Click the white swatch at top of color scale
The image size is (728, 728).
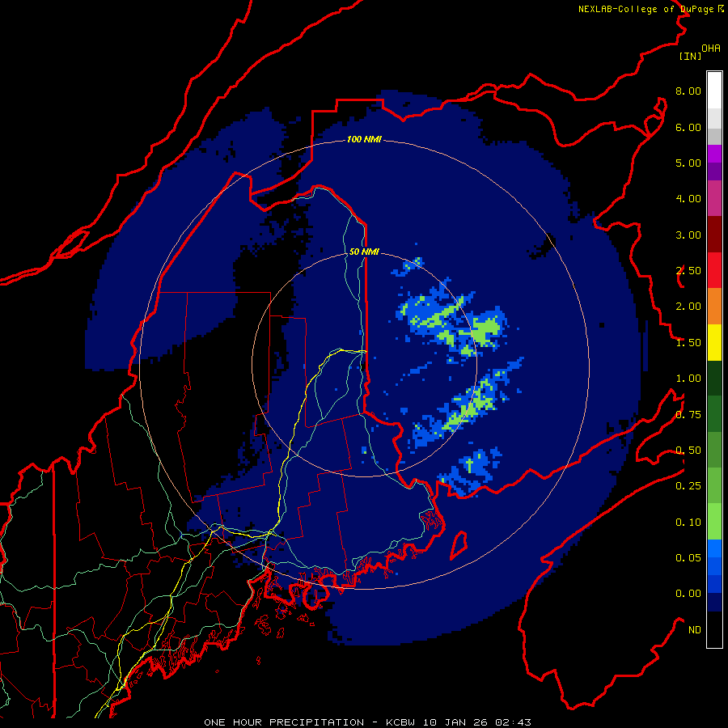714,91
